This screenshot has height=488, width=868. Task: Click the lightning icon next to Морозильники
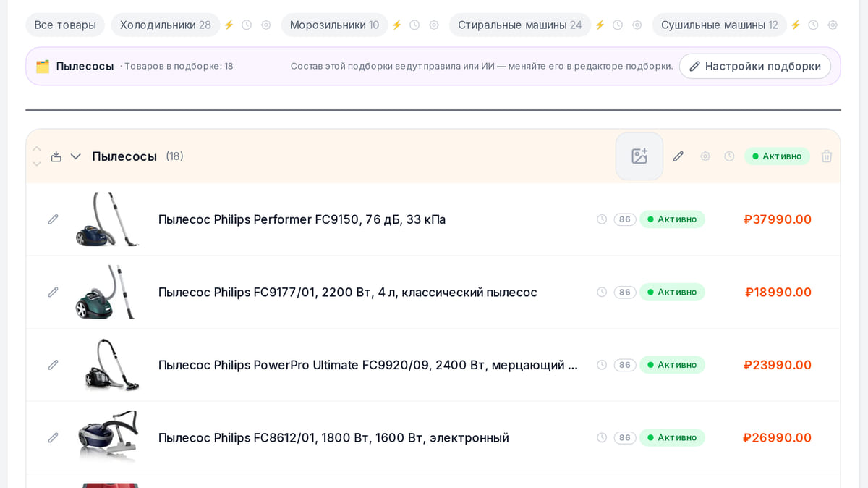point(396,25)
